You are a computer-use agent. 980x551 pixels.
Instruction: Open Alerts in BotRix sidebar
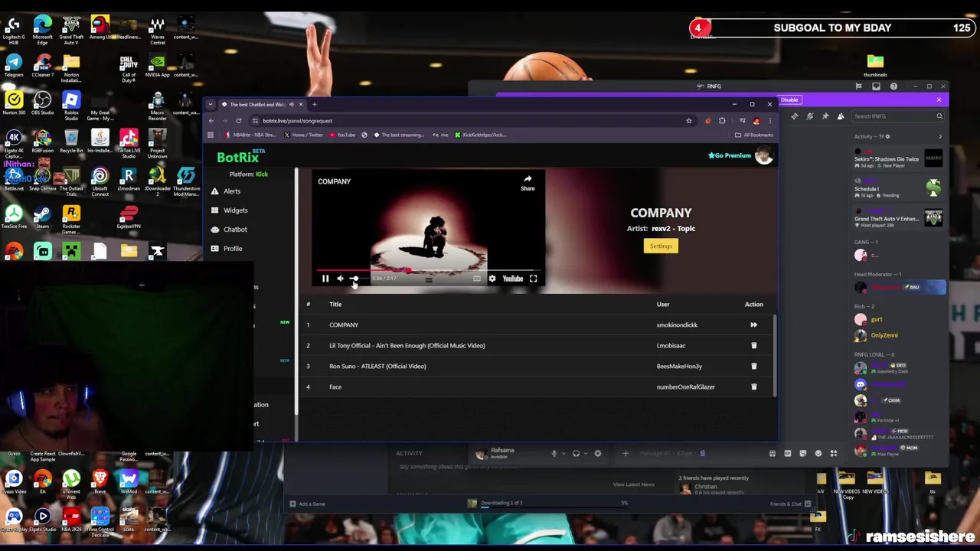click(x=231, y=191)
